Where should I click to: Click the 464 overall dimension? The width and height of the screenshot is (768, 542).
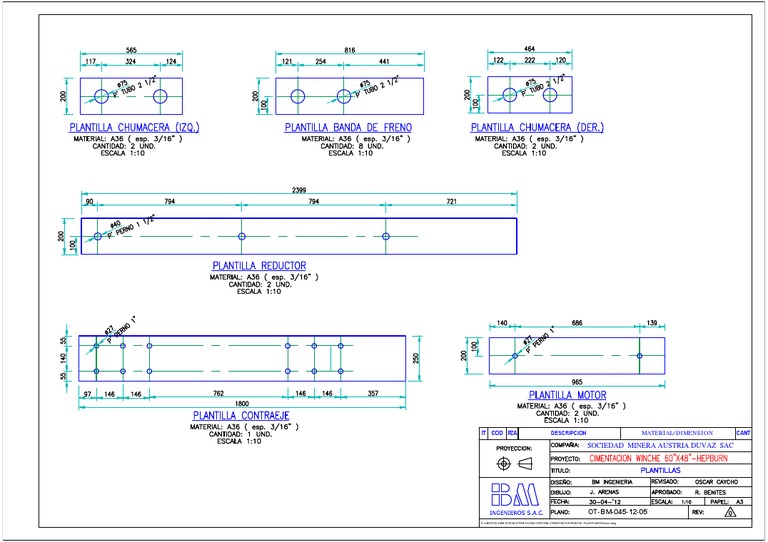(529, 49)
